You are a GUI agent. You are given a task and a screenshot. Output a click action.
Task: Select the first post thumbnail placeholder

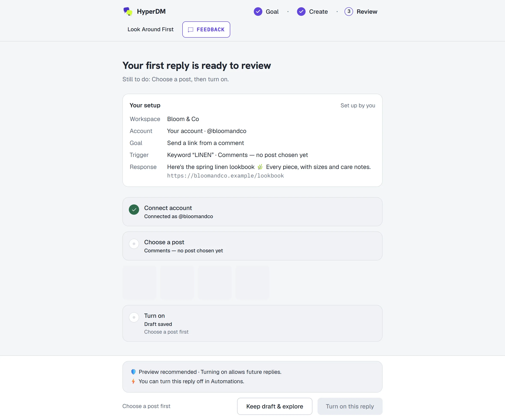coord(140,282)
